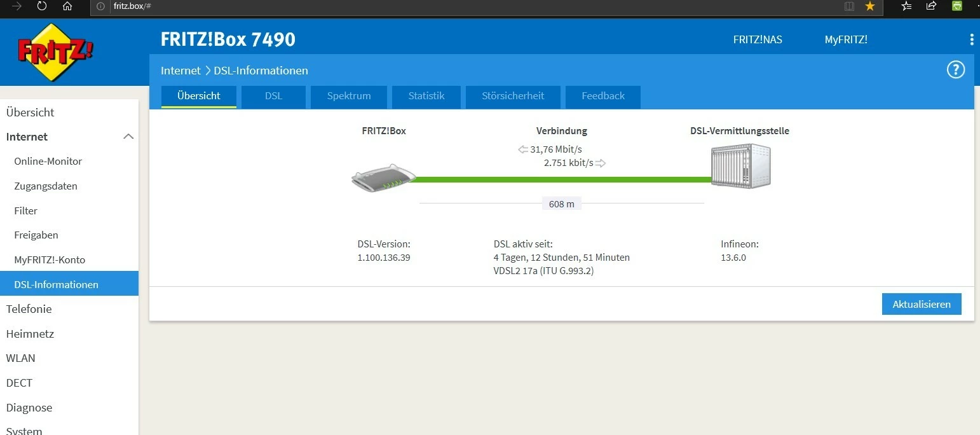980x435 pixels.
Task: Select DSL-Informationen in sidebar
Action: 69,284
